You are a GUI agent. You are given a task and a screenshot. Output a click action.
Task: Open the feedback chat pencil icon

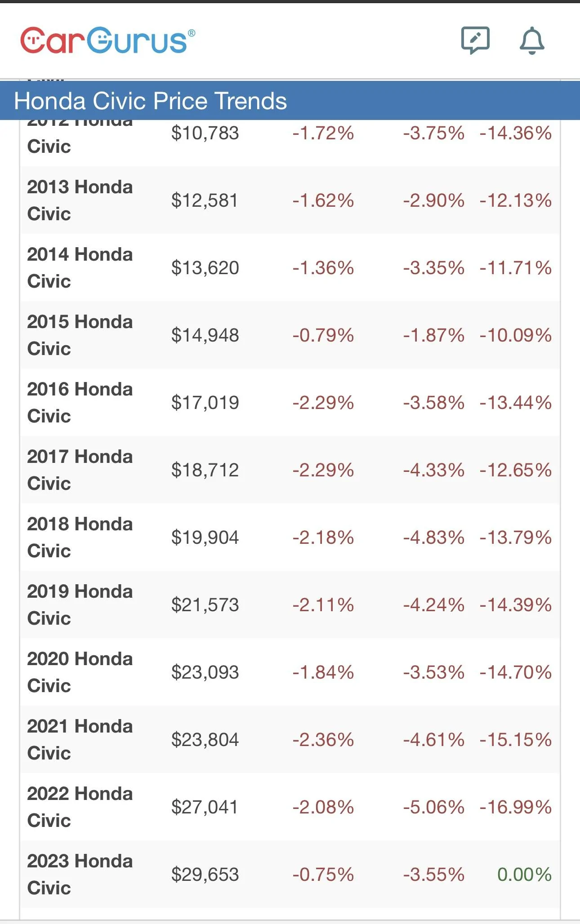point(475,40)
